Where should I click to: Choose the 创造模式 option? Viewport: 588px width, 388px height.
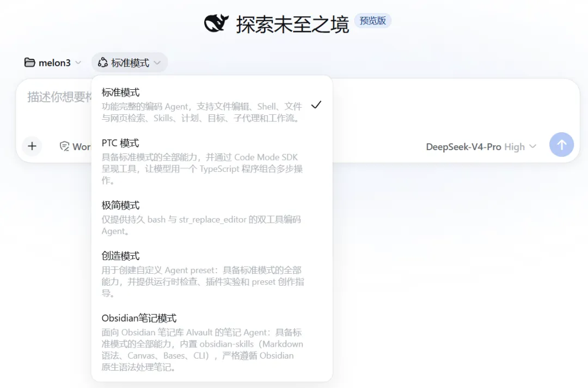211,274
